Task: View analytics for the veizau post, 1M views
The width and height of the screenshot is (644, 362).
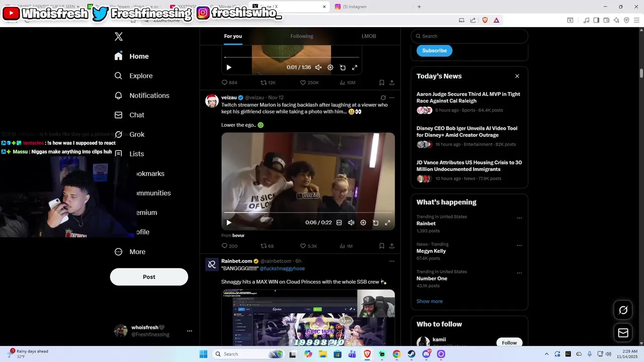Action: click(x=346, y=246)
